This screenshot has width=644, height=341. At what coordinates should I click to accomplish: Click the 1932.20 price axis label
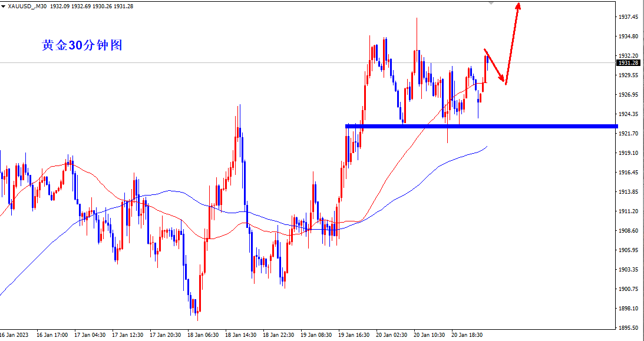click(x=629, y=56)
